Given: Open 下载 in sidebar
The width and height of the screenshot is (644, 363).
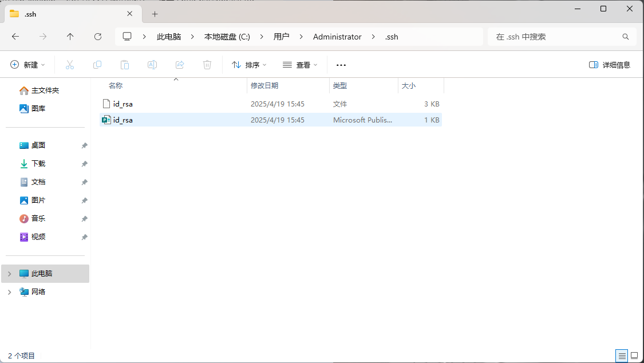Looking at the screenshot, I should click(38, 163).
